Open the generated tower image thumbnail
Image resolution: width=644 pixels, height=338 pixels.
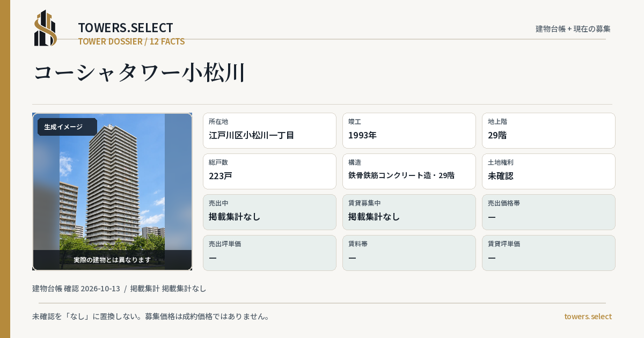(112, 192)
